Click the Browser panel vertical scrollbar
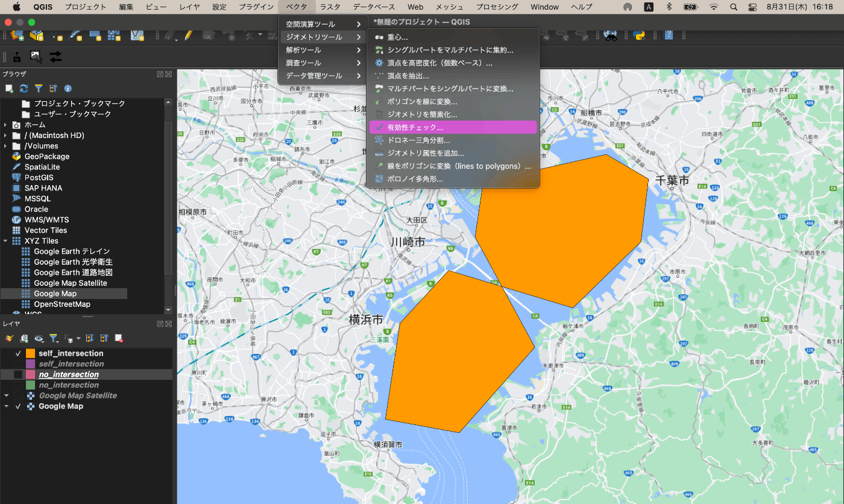This screenshot has height=504, width=844. [x=168, y=205]
